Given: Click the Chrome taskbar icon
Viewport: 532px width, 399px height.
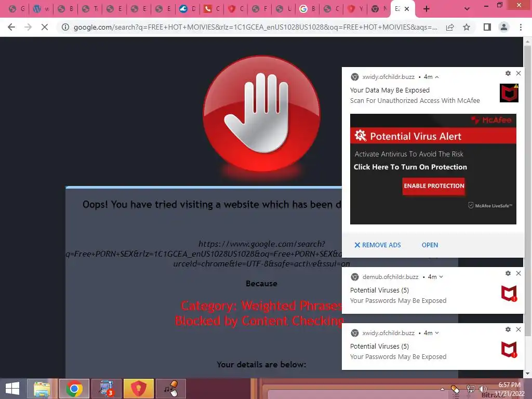Looking at the screenshot, I should click(x=74, y=389).
